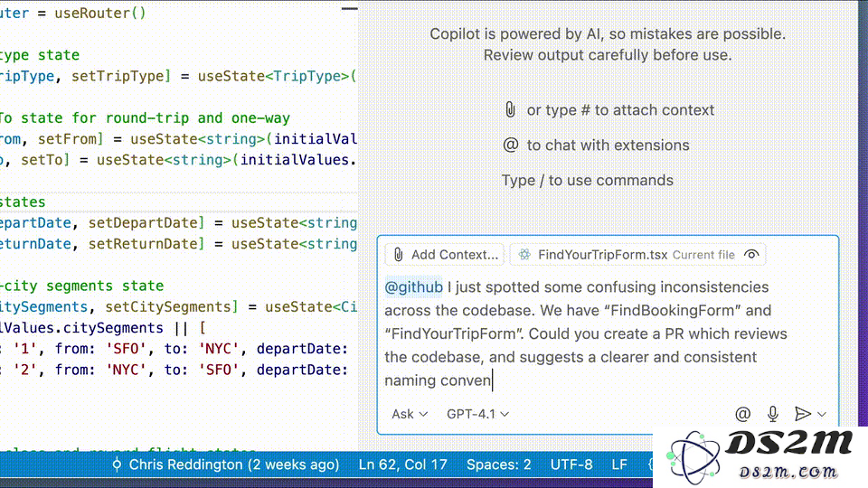Screen dimensions: 868x488
Task: Click setCitySegments in the editor
Action: [168, 307]
